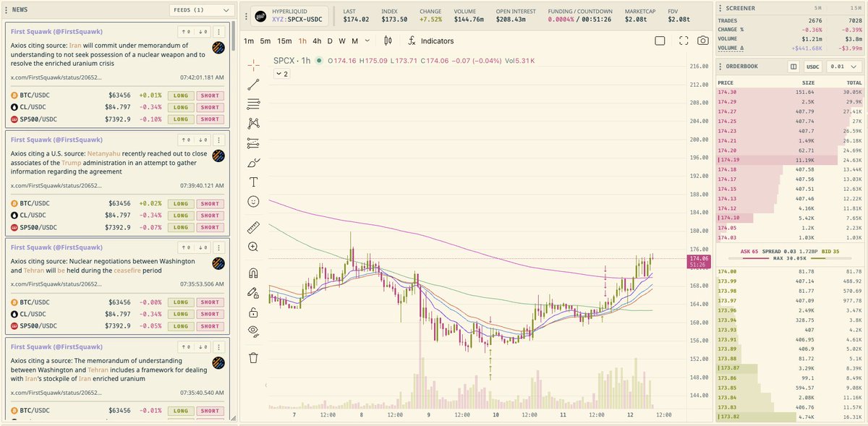This screenshot has height=426, width=868.
Task: Open the chart layout square icon
Action: pyautogui.click(x=660, y=41)
